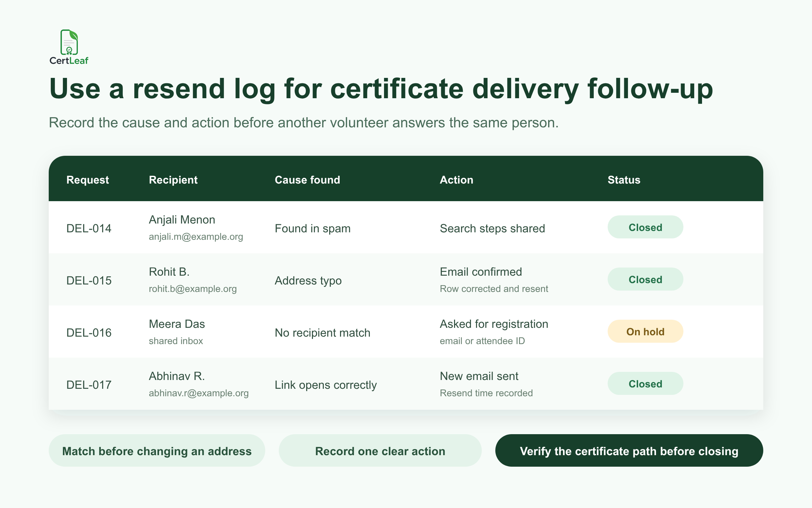
Task: Click the Status column header
Action: (x=624, y=180)
